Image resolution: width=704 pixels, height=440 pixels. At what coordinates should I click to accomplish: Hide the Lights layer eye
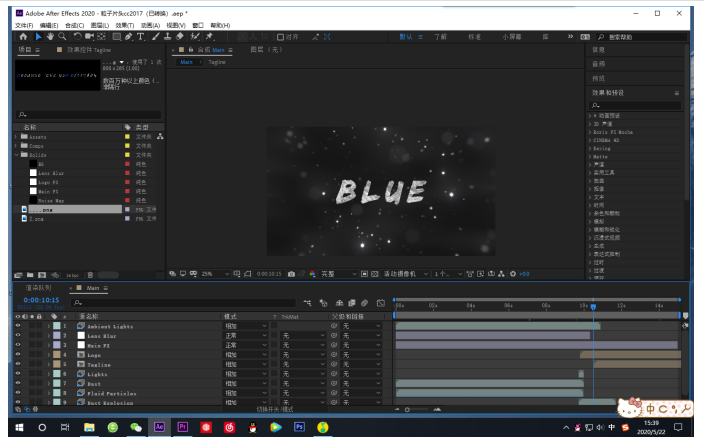[18, 374]
